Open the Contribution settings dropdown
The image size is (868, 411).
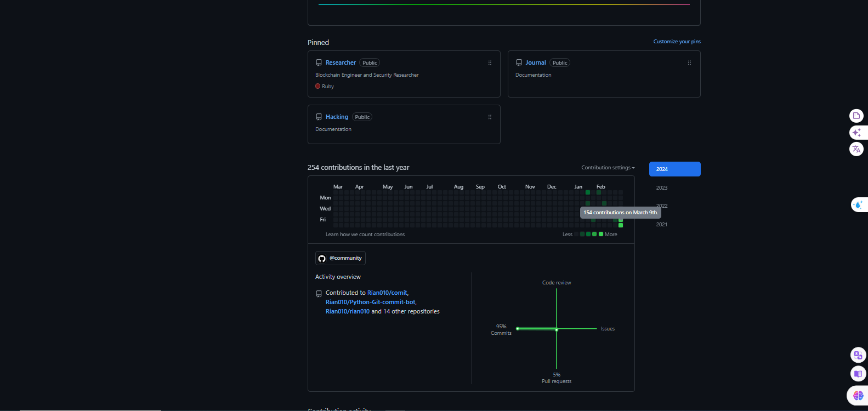pyautogui.click(x=608, y=168)
